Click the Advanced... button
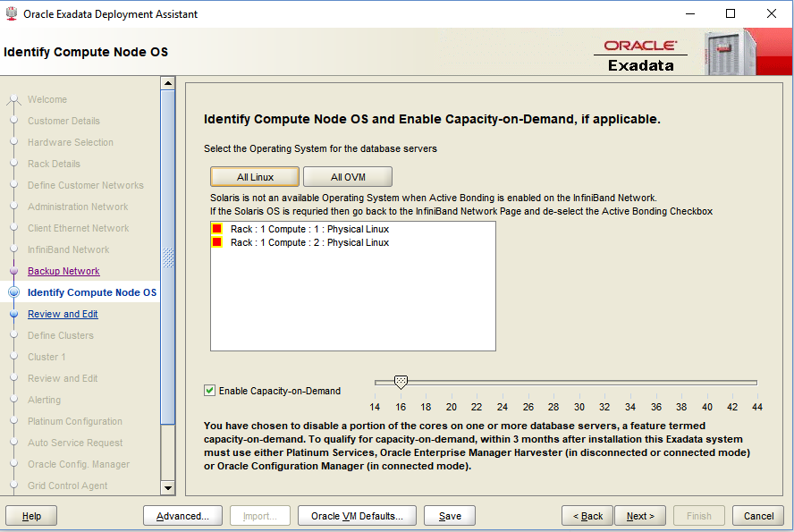794x532 pixels. (x=182, y=516)
